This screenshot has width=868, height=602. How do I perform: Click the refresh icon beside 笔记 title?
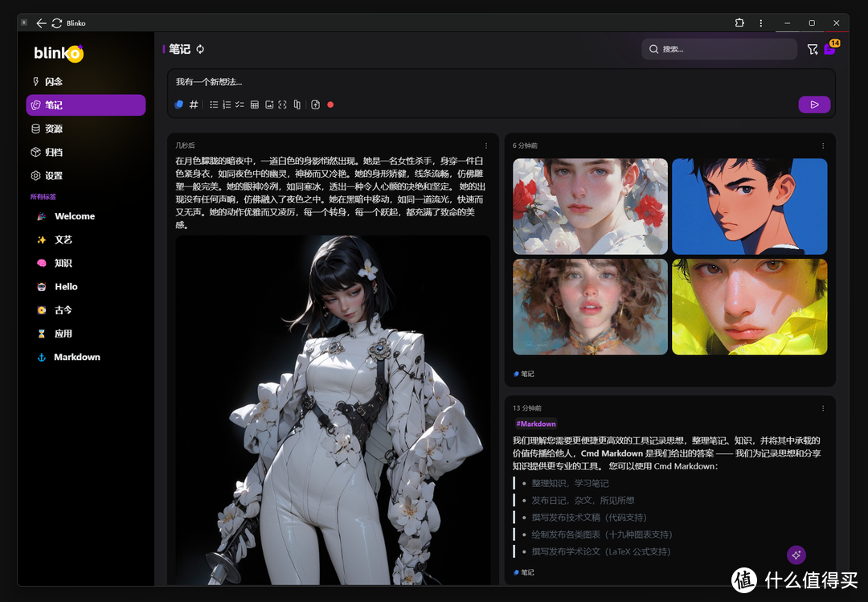click(x=200, y=49)
